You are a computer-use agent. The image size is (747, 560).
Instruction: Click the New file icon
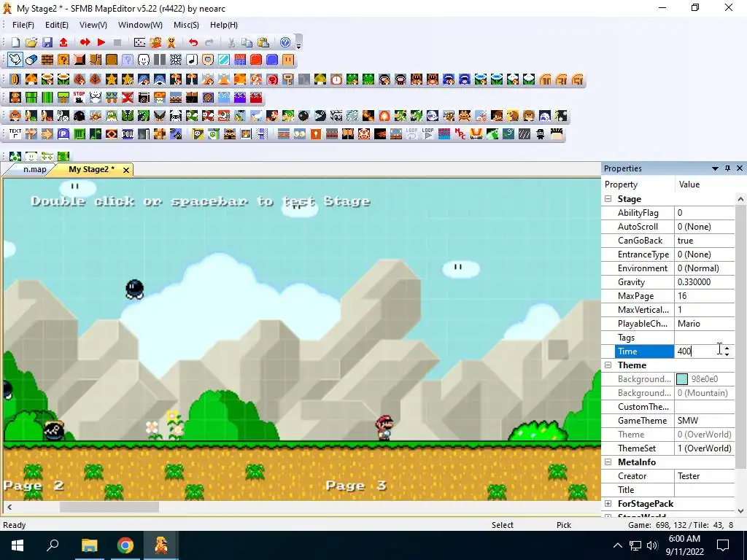[15, 42]
